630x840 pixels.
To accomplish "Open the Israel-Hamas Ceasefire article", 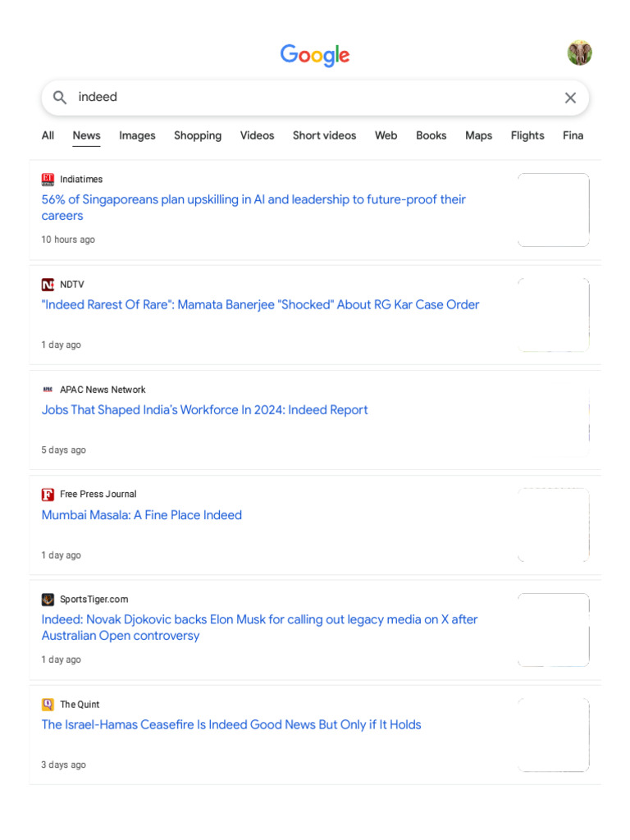I will tap(231, 725).
